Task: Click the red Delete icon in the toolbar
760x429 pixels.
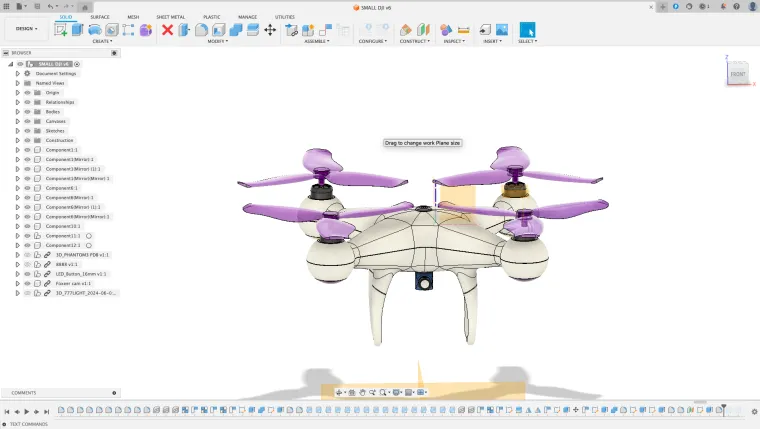Action: (167, 30)
